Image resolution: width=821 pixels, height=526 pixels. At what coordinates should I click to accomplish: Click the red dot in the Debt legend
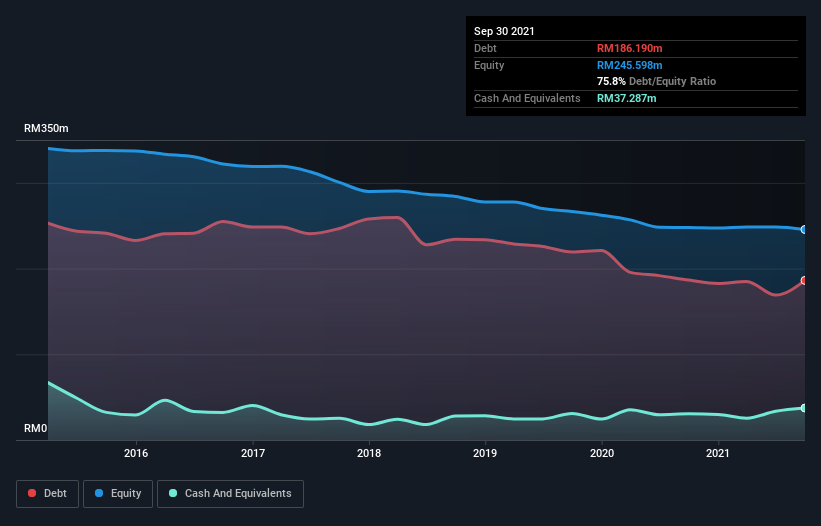33,493
